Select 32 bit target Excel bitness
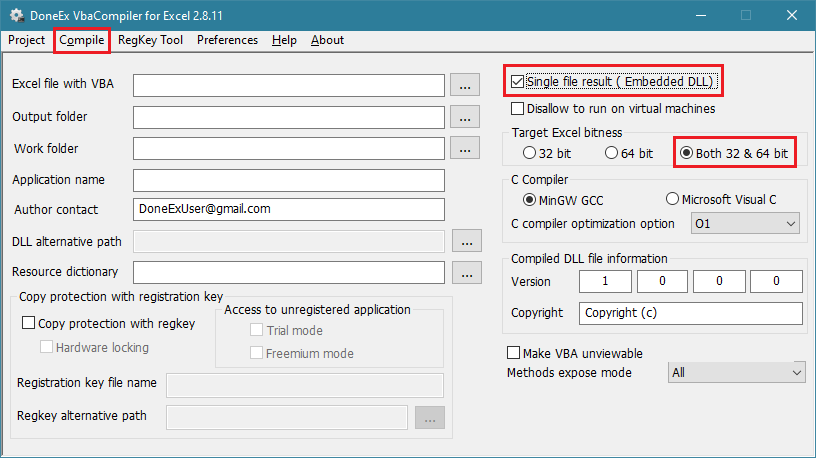 pyautogui.click(x=529, y=153)
